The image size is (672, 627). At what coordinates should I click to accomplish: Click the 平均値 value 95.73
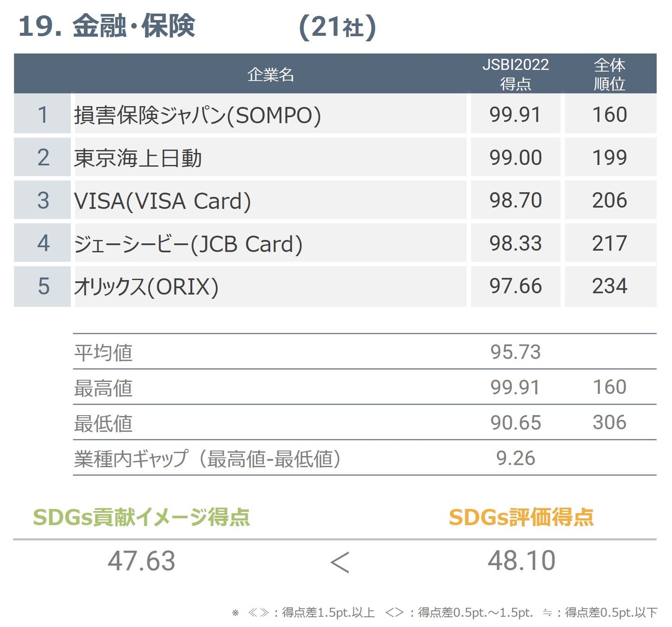(515, 352)
